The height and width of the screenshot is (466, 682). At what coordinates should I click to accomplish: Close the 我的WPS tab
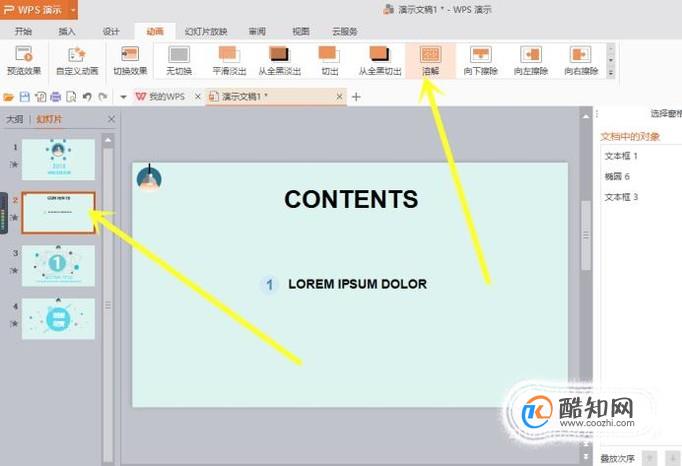197,96
